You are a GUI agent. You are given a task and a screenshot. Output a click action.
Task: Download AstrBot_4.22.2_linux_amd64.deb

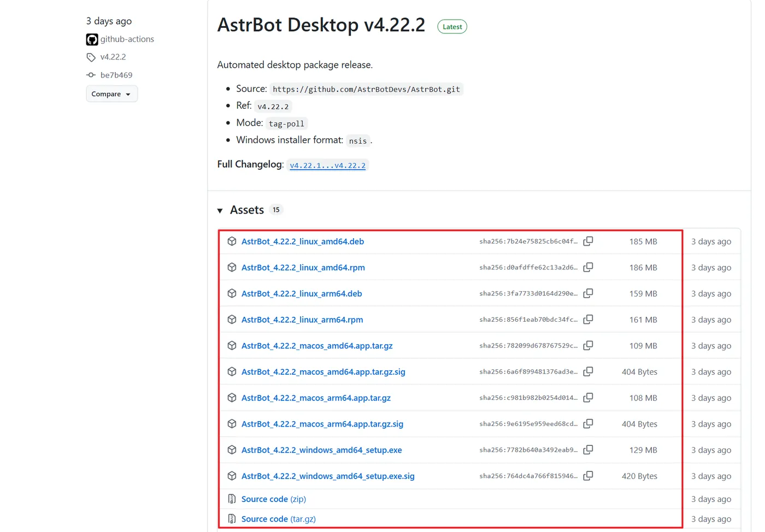(x=303, y=241)
